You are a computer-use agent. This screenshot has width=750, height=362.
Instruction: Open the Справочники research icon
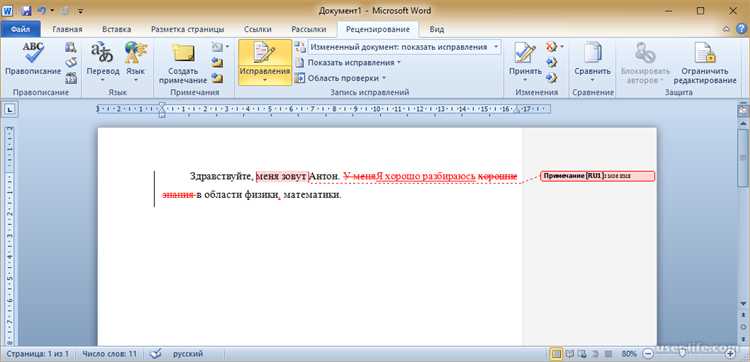71,47
